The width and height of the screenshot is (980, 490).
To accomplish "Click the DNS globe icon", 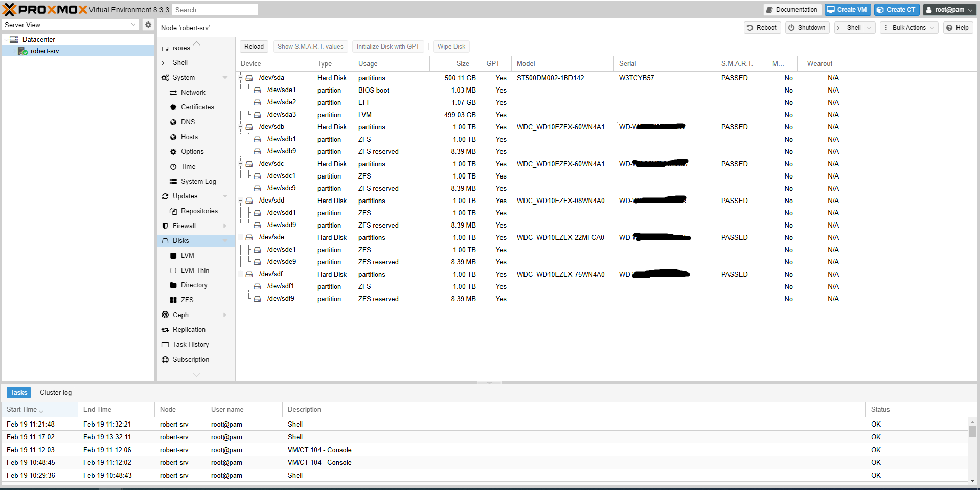I will (173, 122).
